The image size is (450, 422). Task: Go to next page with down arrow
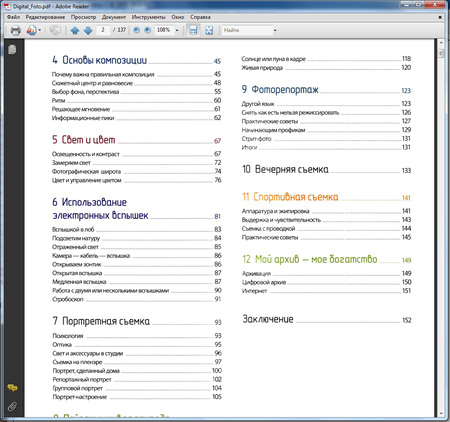coord(88,30)
